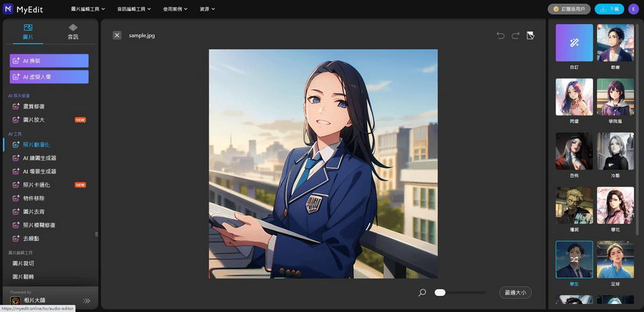
Task: Open the user avatar E menu
Action: coord(633,9)
